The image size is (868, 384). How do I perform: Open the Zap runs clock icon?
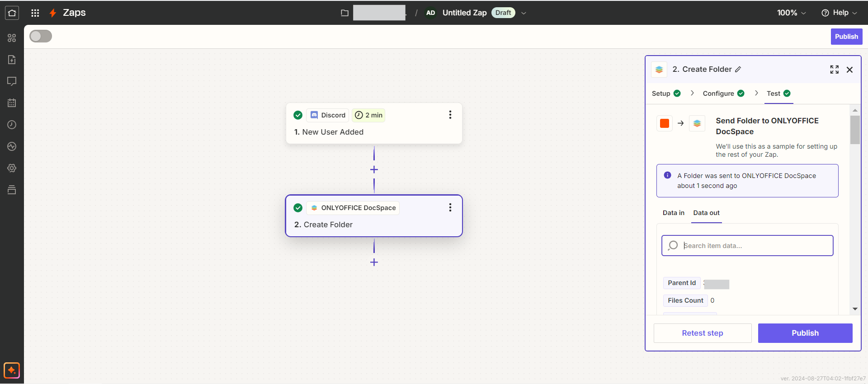[12, 125]
